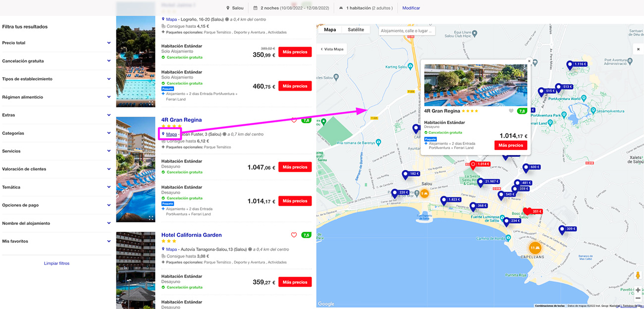Click the map zoom in plus button
This screenshot has width=644, height=309.
(x=638, y=290)
